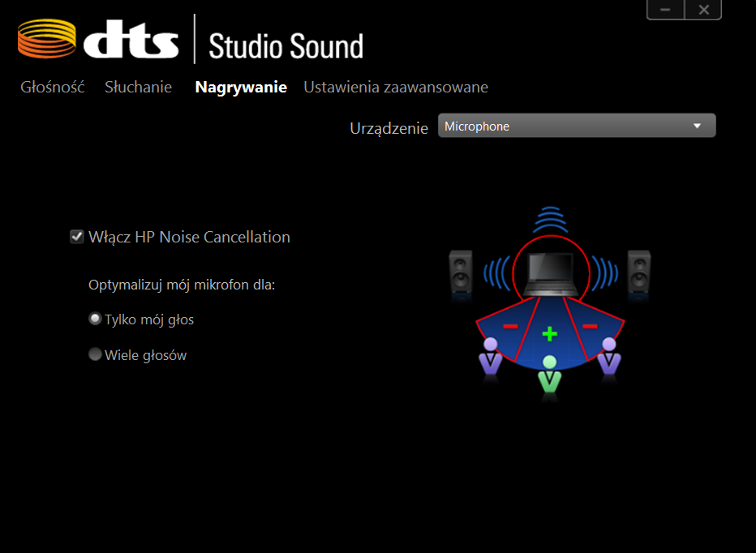Open the Urządzenie Microphone dropdown

click(x=577, y=126)
